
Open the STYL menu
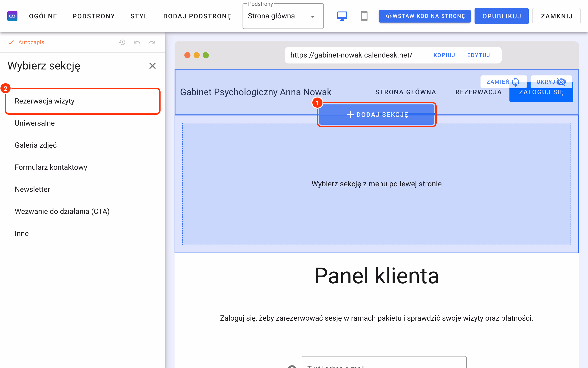139,16
